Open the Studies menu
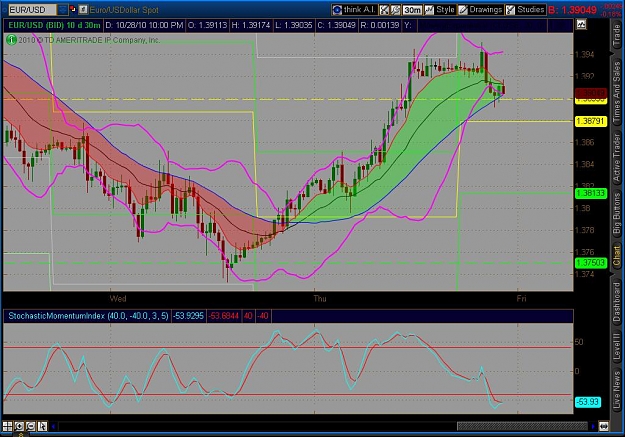 coord(525,10)
